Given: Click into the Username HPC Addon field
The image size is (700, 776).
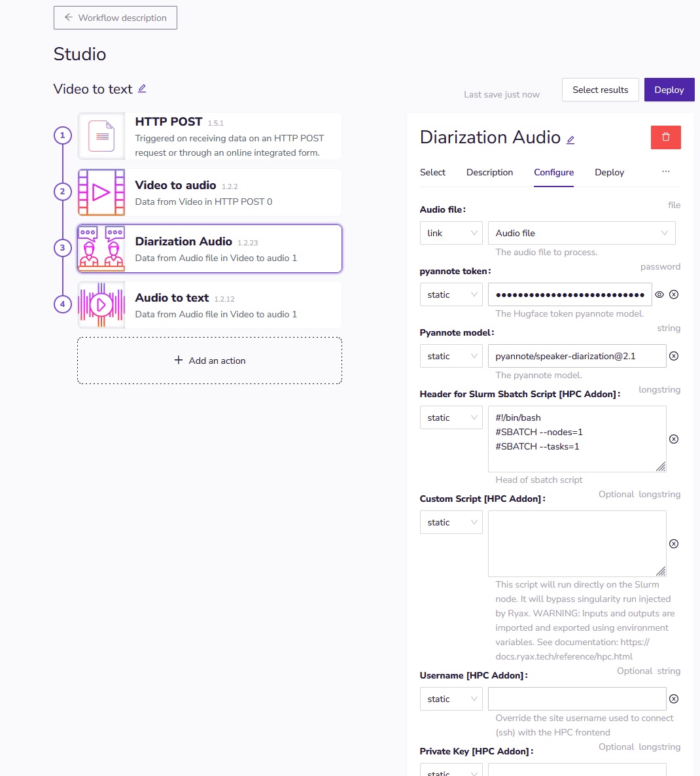Looking at the screenshot, I should pos(576,699).
